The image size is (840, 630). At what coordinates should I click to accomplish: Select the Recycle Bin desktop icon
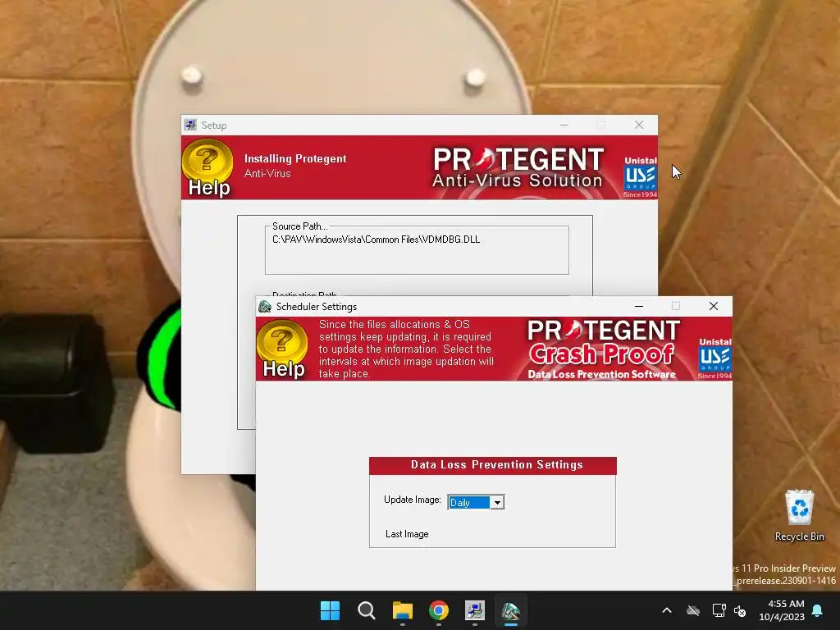coord(799,515)
